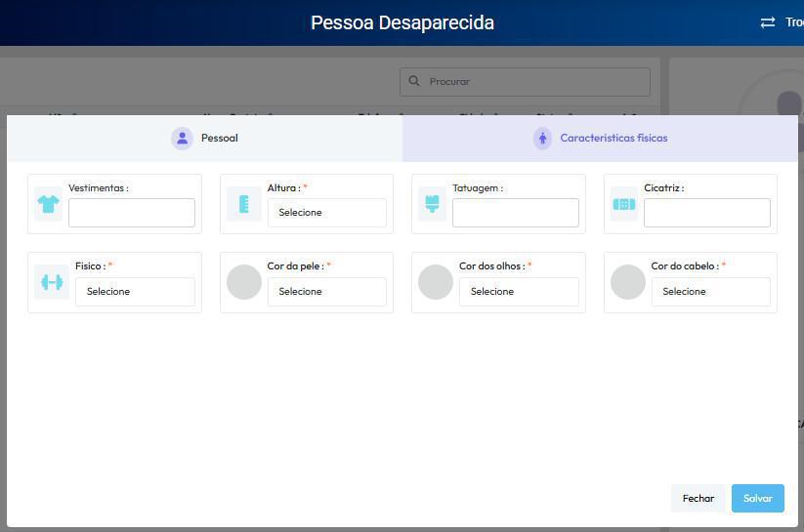Click the Fechar button

coord(698,498)
